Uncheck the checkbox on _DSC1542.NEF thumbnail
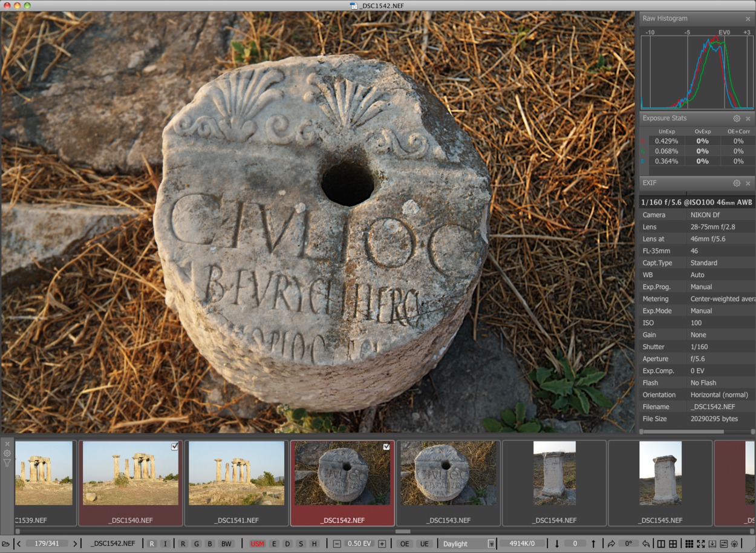 386,447
